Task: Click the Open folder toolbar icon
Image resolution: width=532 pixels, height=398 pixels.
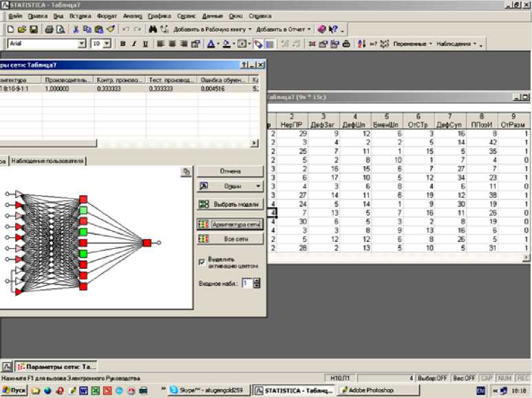Action: (23, 29)
